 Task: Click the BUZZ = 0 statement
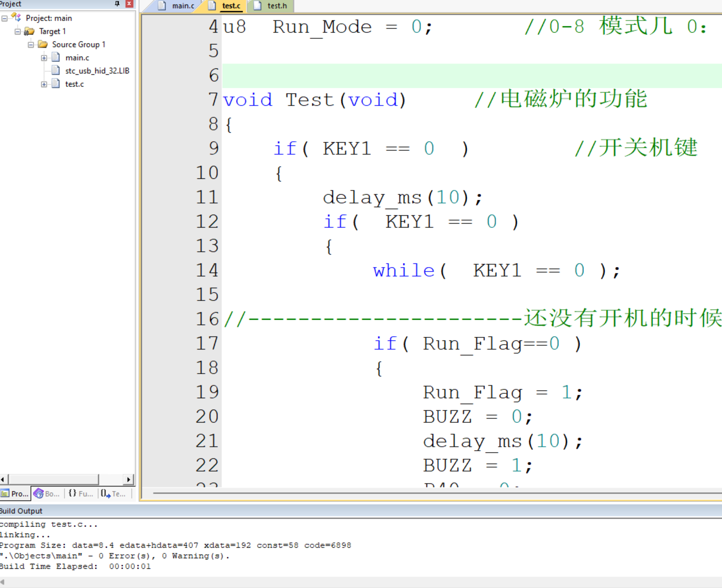(x=478, y=417)
